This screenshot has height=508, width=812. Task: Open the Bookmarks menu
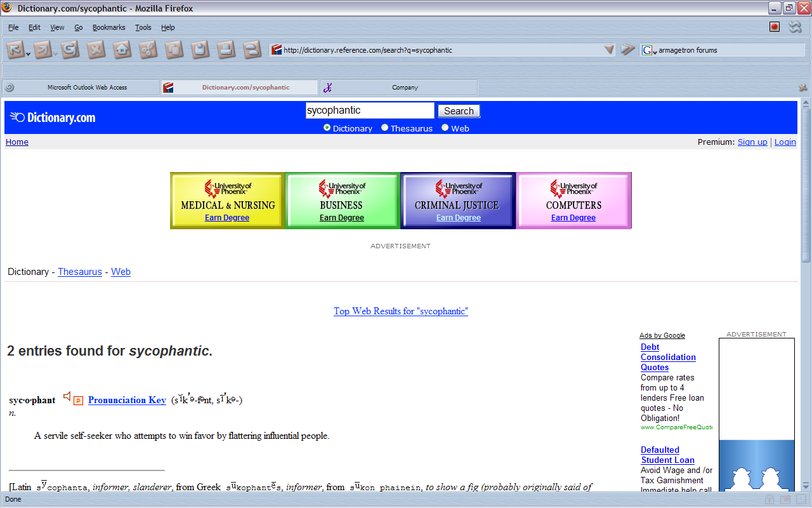[108, 27]
